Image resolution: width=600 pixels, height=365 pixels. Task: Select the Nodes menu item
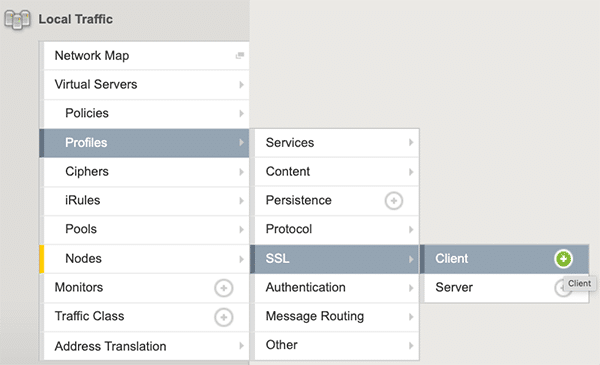144,259
